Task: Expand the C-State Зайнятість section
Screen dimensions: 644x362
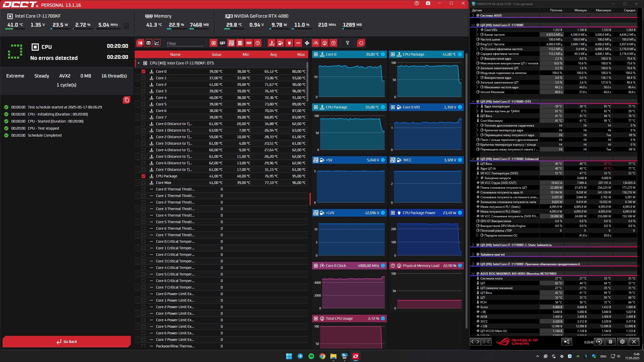Action: coord(473,245)
